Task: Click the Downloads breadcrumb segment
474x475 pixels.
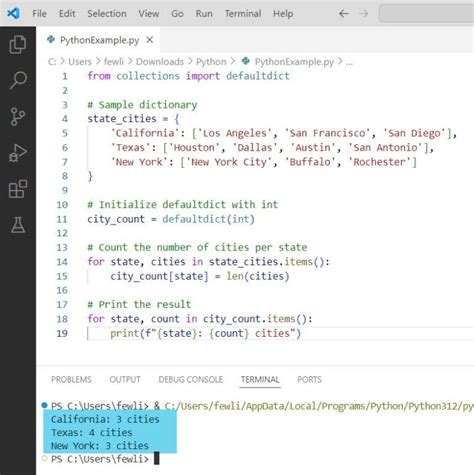Action: (x=160, y=62)
